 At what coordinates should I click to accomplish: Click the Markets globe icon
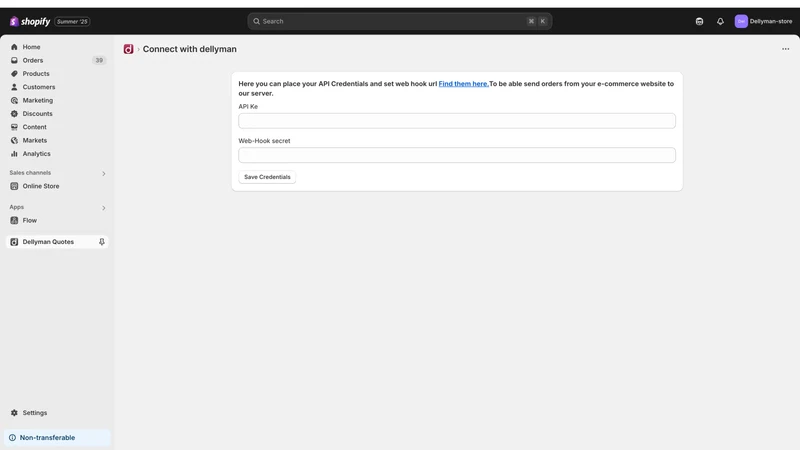[14, 140]
